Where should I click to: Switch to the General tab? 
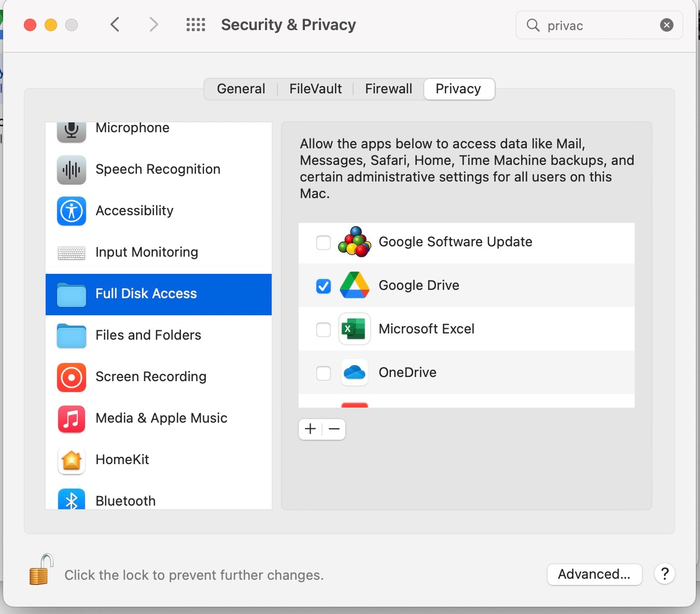point(241,89)
